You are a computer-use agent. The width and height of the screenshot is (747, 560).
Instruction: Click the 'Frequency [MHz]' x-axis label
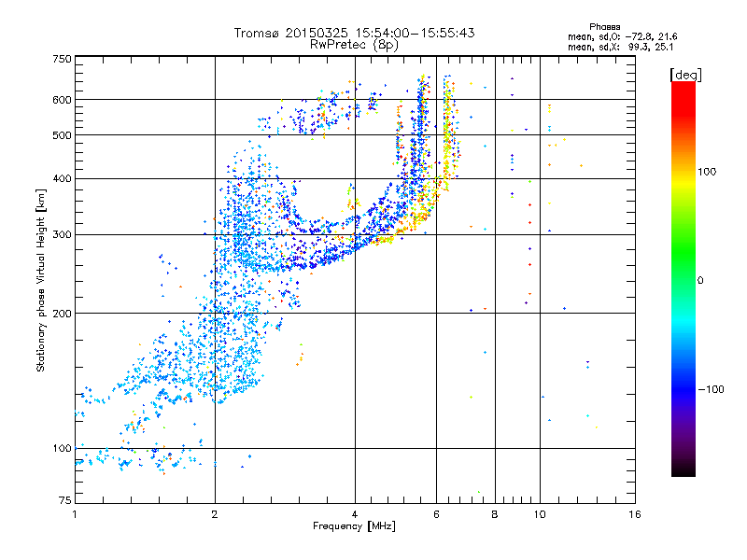(x=354, y=526)
